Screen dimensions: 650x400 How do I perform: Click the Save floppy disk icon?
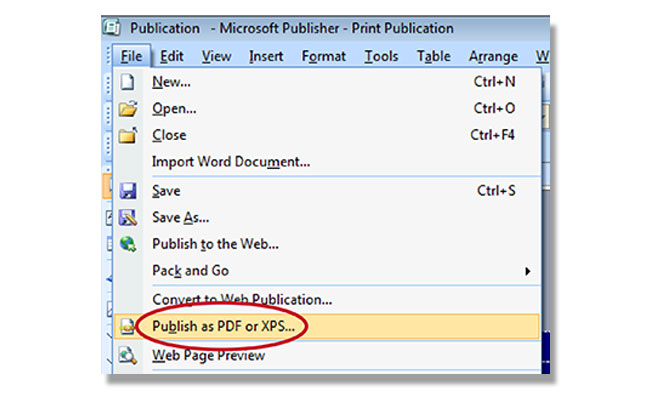point(128,191)
